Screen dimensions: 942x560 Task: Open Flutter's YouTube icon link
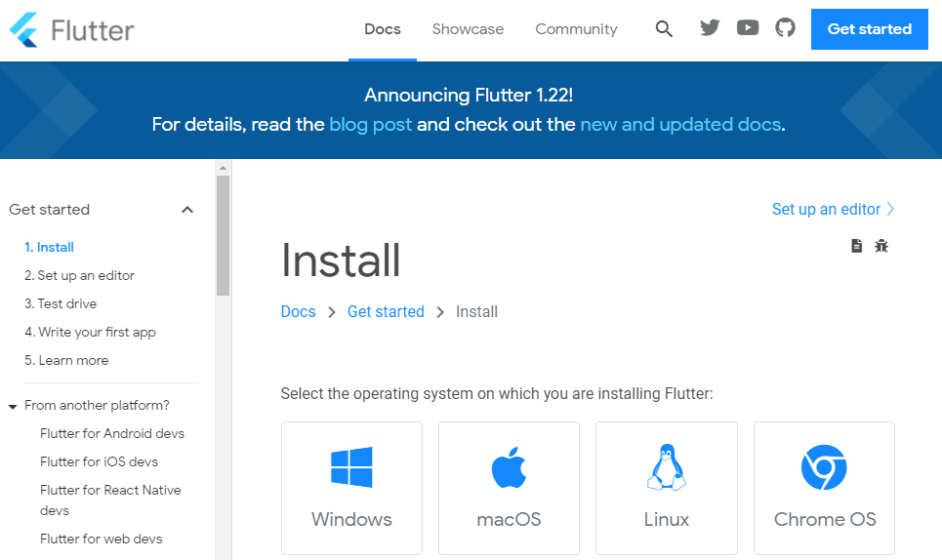coord(748,27)
